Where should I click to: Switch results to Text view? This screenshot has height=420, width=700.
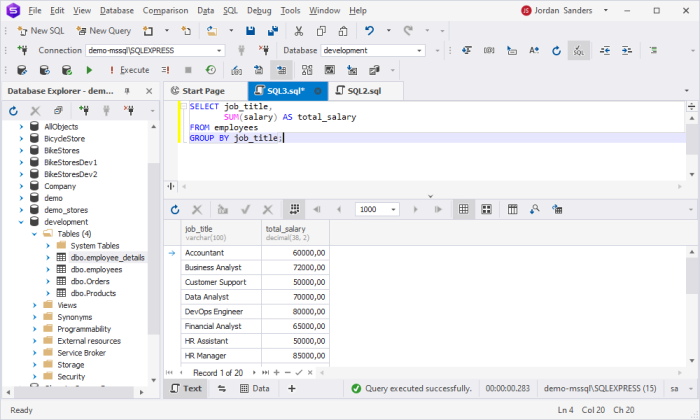185,388
